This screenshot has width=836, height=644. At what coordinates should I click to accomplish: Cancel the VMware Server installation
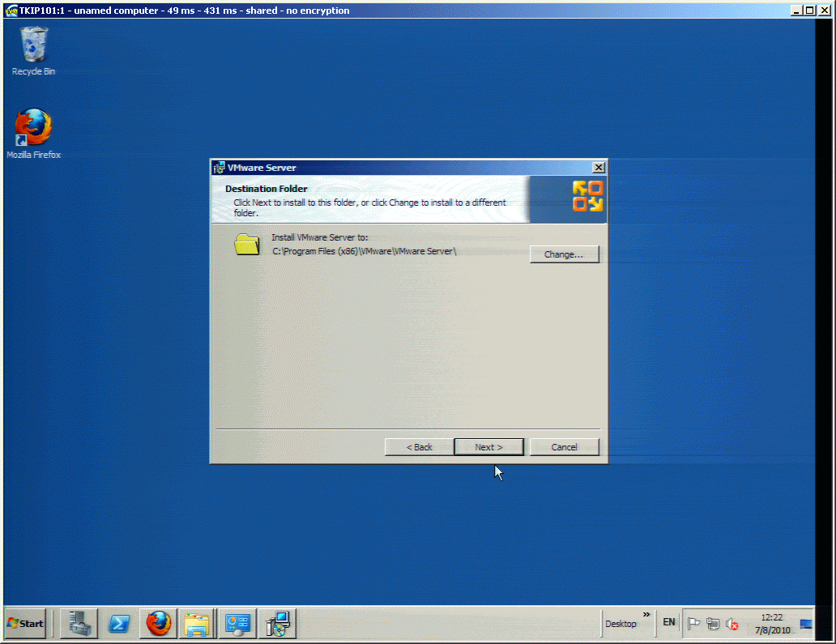(x=564, y=446)
